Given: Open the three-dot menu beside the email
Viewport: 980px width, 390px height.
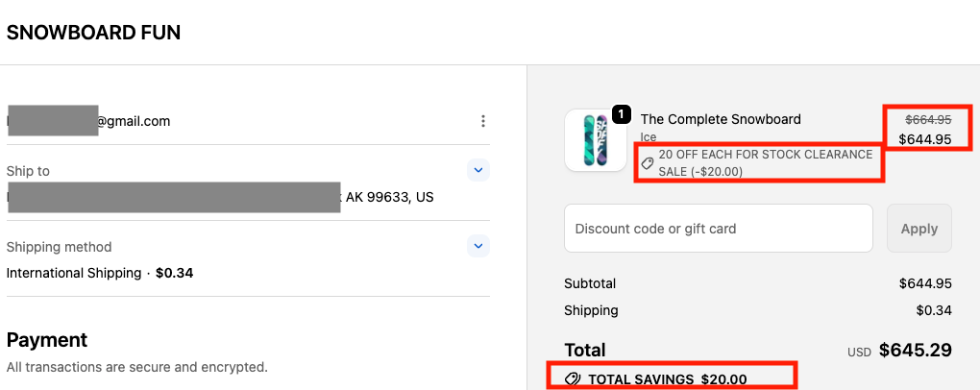Looking at the screenshot, I should coord(483,121).
